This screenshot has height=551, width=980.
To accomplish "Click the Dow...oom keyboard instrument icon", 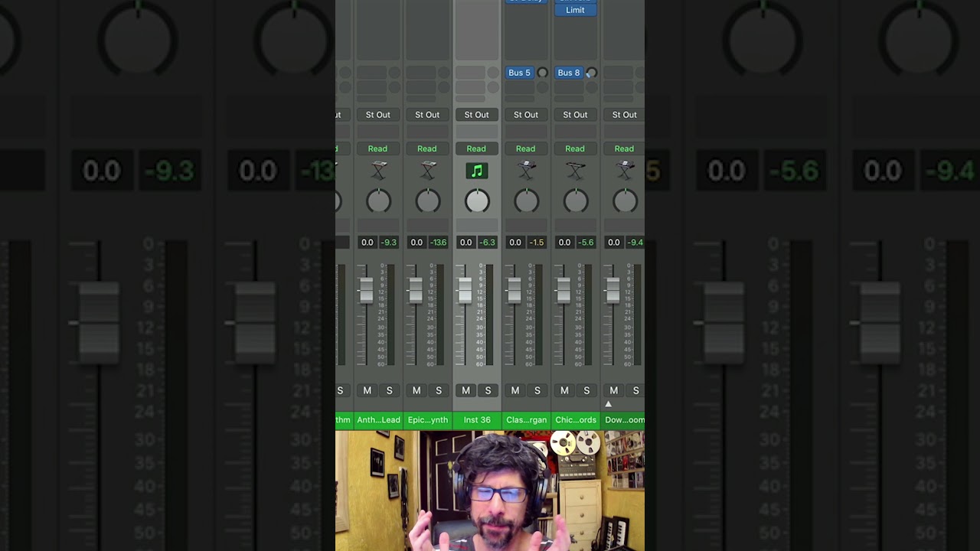I will [x=625, y=171].
